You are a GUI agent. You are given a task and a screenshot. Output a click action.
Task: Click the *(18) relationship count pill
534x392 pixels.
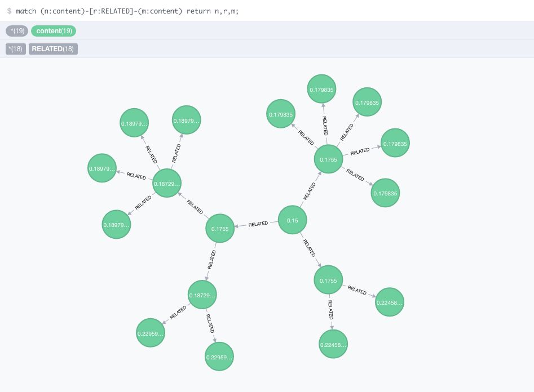(x=15, y=49)
